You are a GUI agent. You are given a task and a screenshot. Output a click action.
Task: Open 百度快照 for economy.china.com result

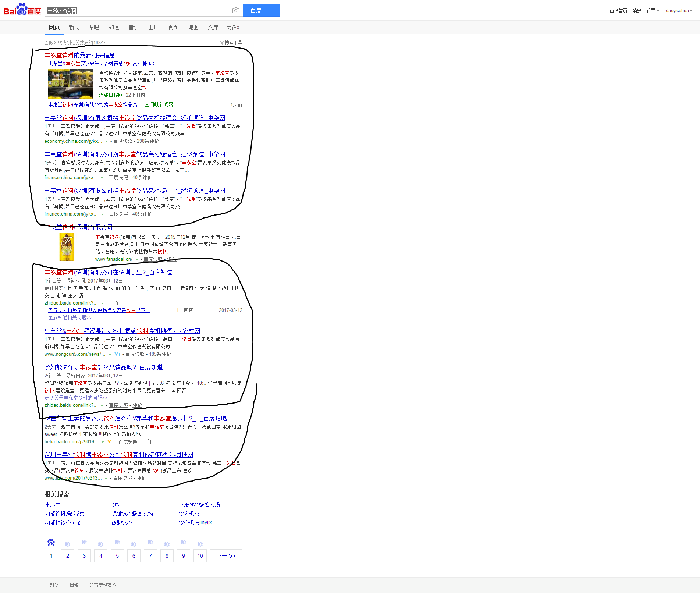tap(122, 141)
